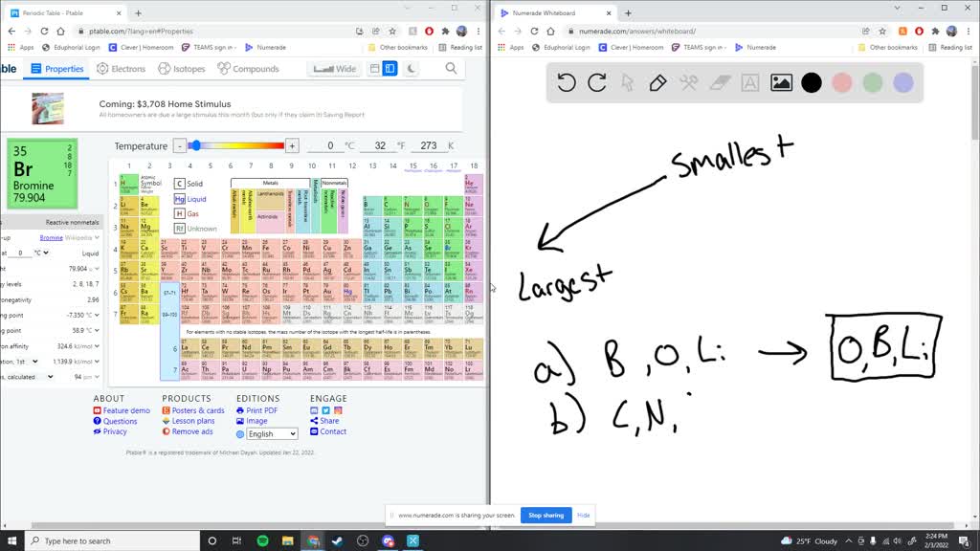The height and width of the screenshot is (551, 980).
Task: Open the periodic table search
Action: [x=451, y=69]
